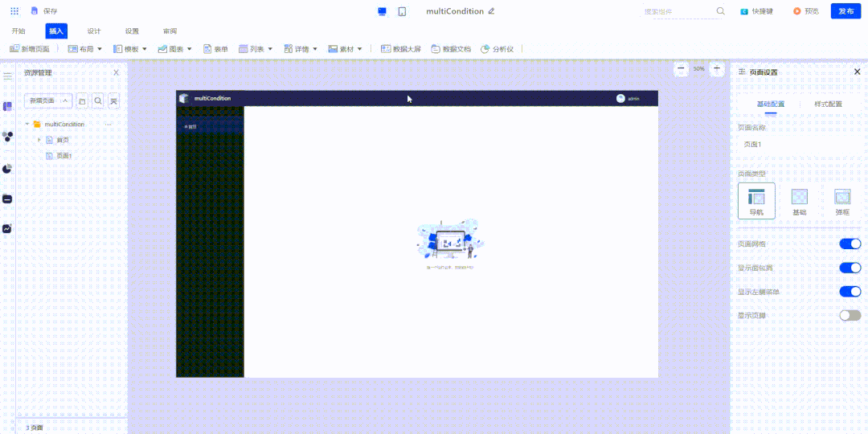Zoom out the canvas with minus button
The height and width of the screenshot is (434, 868).
pyautogui.click(x=681, y=68)
